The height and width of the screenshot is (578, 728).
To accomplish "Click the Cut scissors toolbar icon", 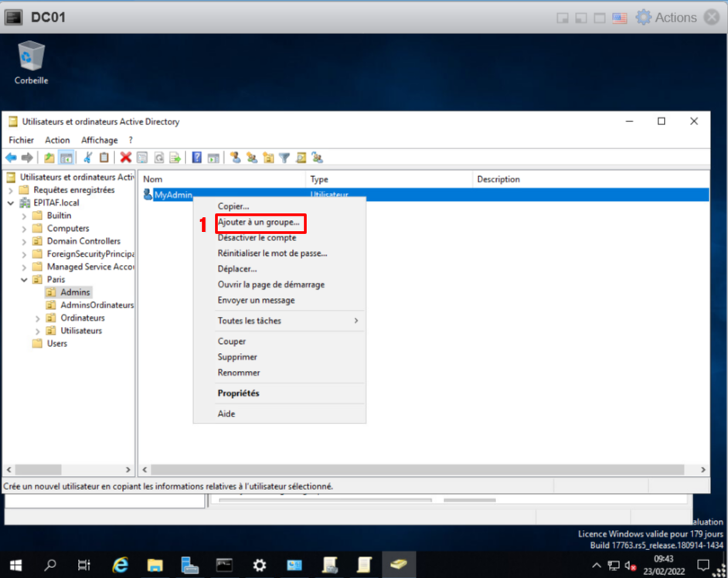I will click(87, 158).
